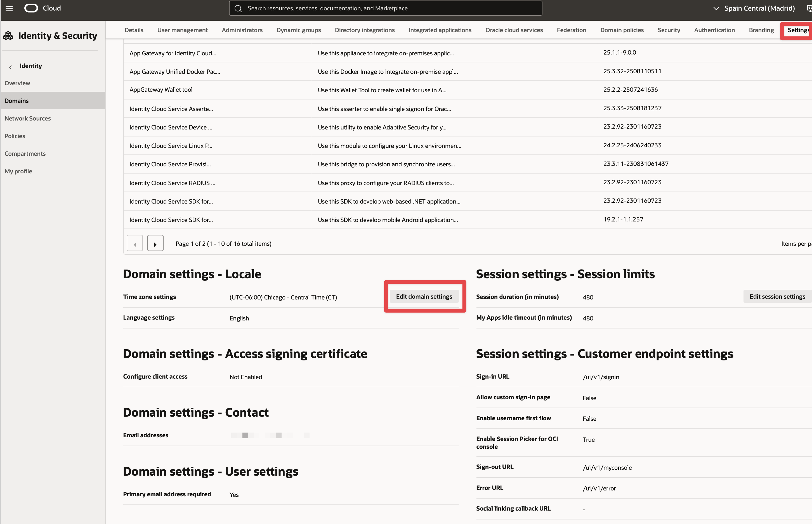Select the Domain policies tab
This screenshot has width=812, height=524.
[622, 30]
